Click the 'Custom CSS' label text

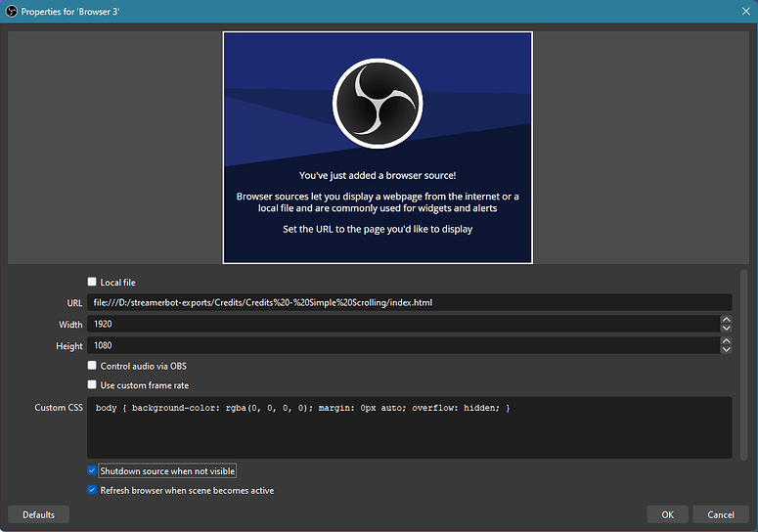[x=59, y=408]
